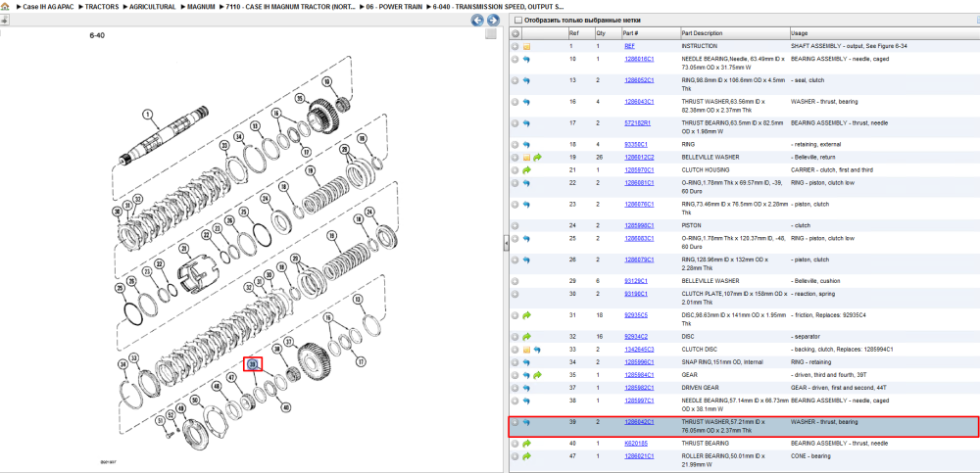Open the REF link for INSTRUCTION
This screenshot has width=980, height=473.
click(x=629, y=46)
